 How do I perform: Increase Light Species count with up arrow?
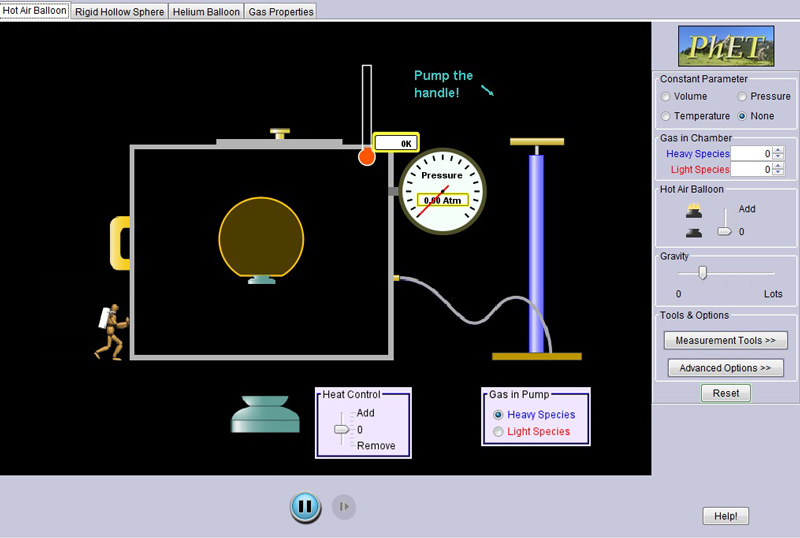[778, 166]
